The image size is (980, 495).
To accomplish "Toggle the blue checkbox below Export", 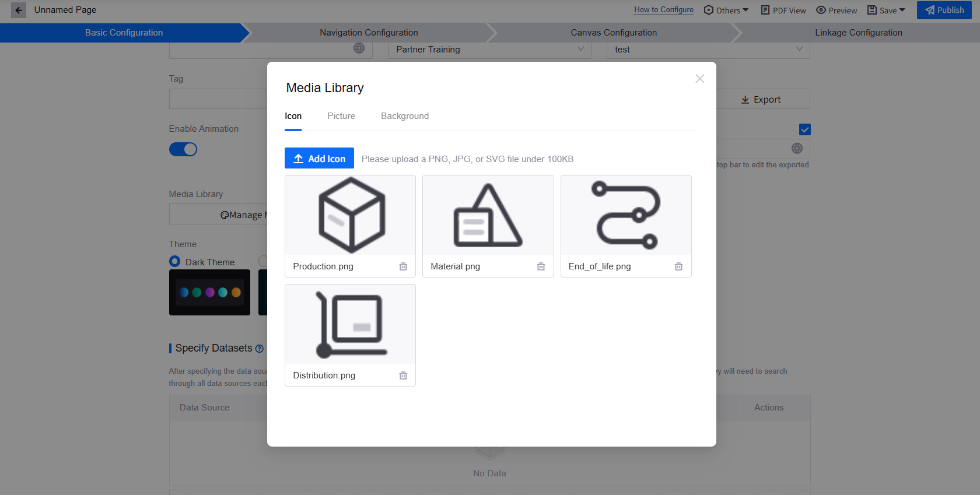I will tap(805, 129).
